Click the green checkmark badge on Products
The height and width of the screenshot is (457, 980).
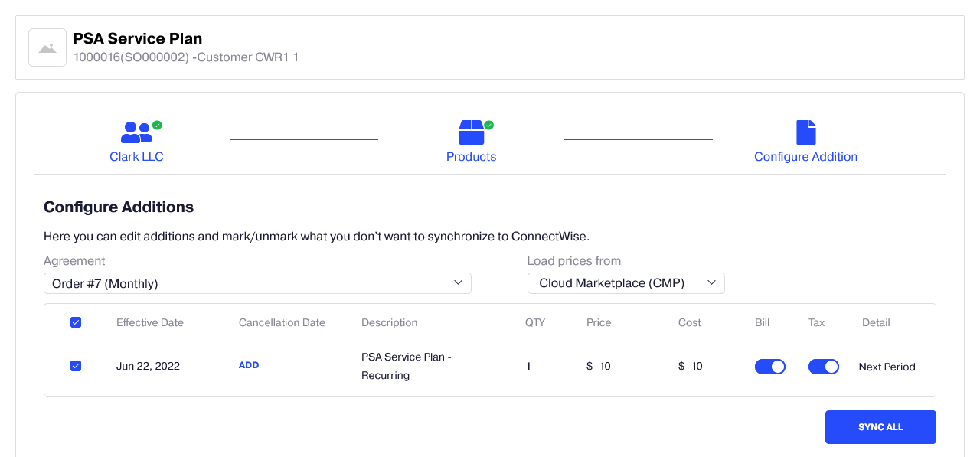coord(488,125)
